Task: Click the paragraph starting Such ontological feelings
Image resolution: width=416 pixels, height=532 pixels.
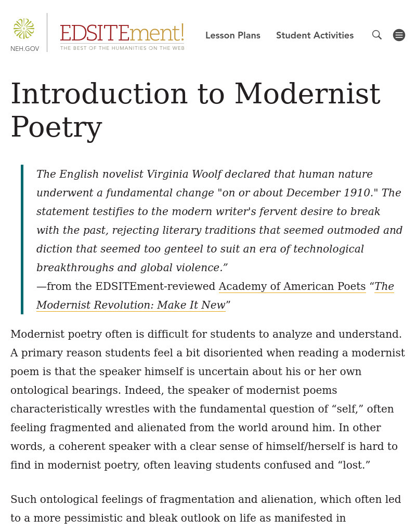Action: pyautogui.click(x=206, y=509)
